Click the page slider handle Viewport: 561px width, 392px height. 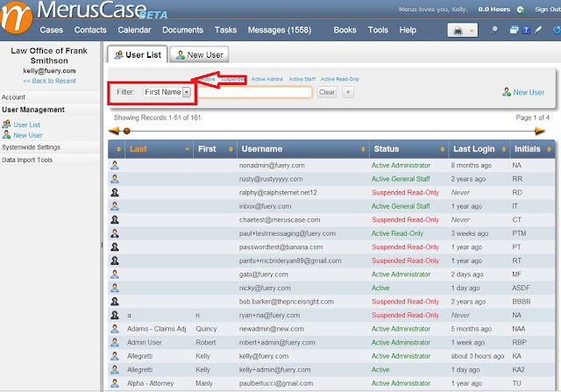click(x=126, y=131)
